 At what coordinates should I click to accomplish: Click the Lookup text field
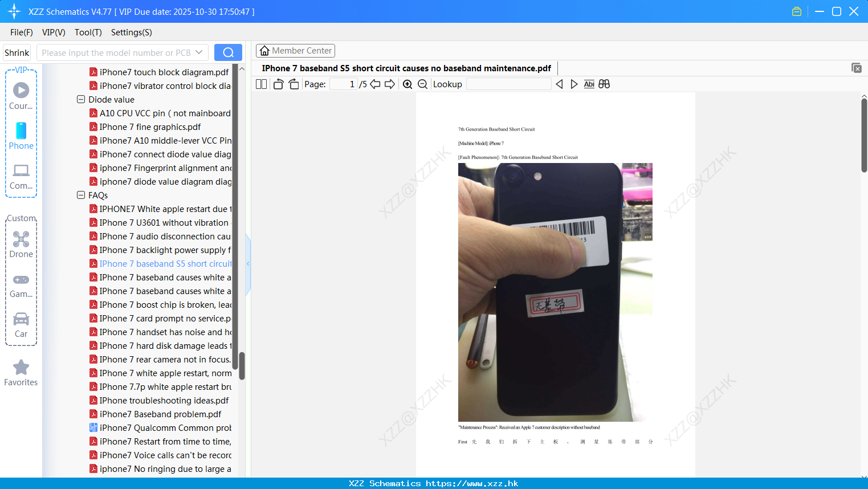coord(508,84)
